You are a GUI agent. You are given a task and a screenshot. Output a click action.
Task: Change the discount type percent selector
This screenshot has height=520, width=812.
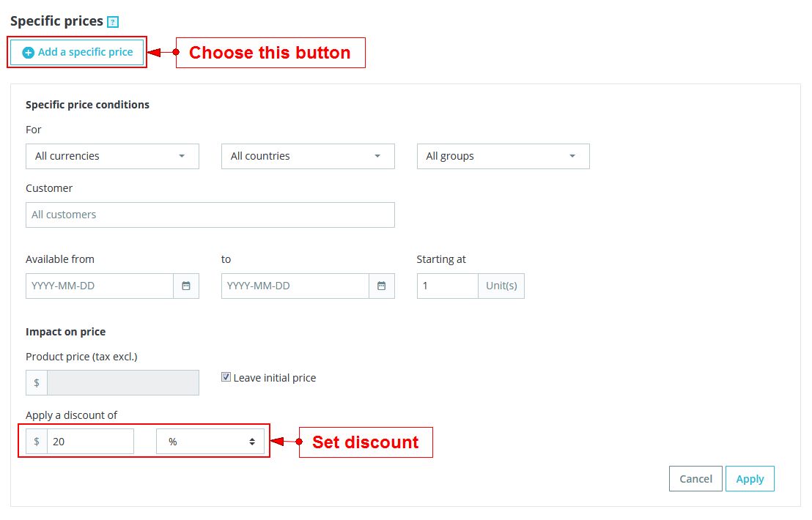(210, 442)
